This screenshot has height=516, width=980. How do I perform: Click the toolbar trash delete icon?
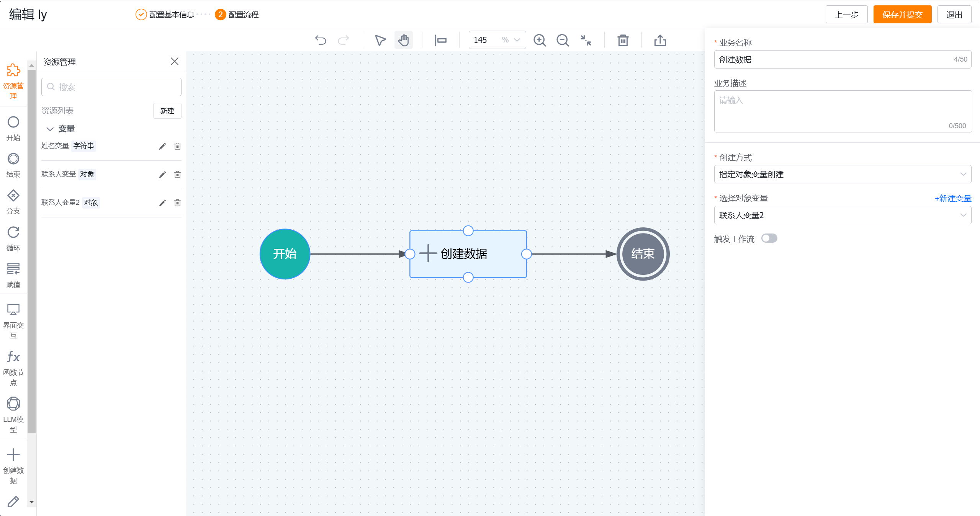[x=623, y=40]
